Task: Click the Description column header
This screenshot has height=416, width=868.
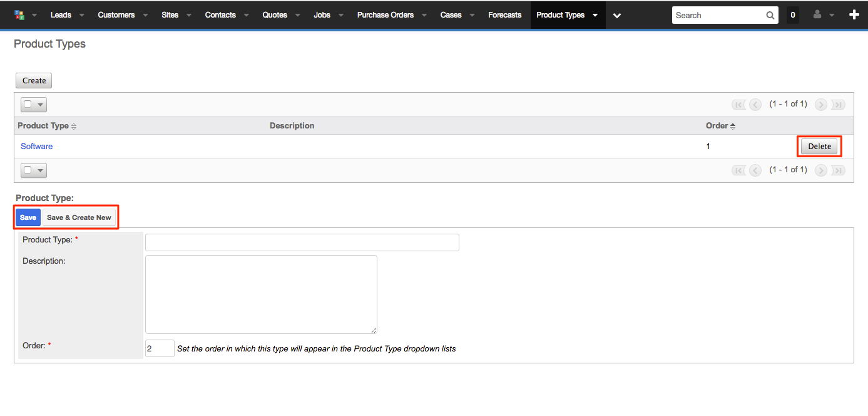Action: click(x=292, y=126)
